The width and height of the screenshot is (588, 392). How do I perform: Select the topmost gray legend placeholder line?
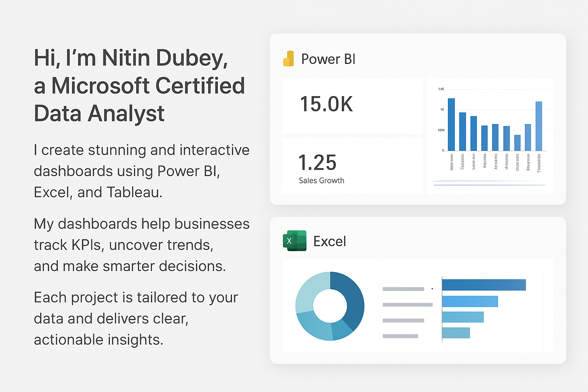click(x=403, y=289)
